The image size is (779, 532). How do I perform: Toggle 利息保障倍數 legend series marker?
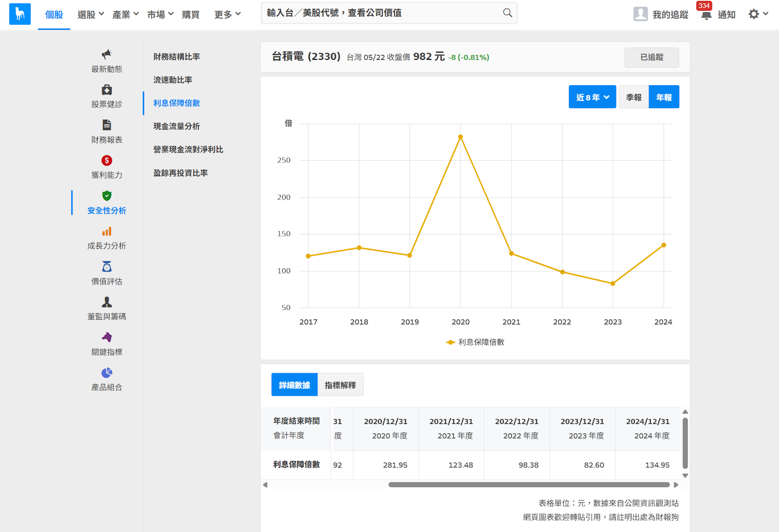(450, 342)
